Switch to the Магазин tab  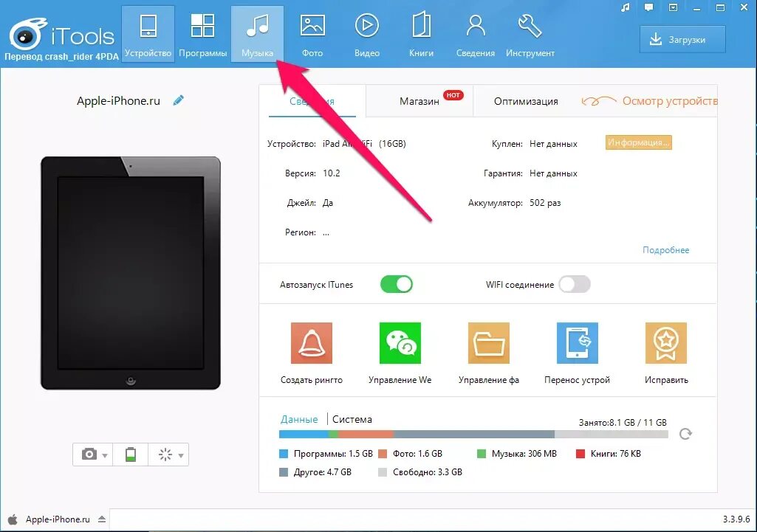pos(419,101)
